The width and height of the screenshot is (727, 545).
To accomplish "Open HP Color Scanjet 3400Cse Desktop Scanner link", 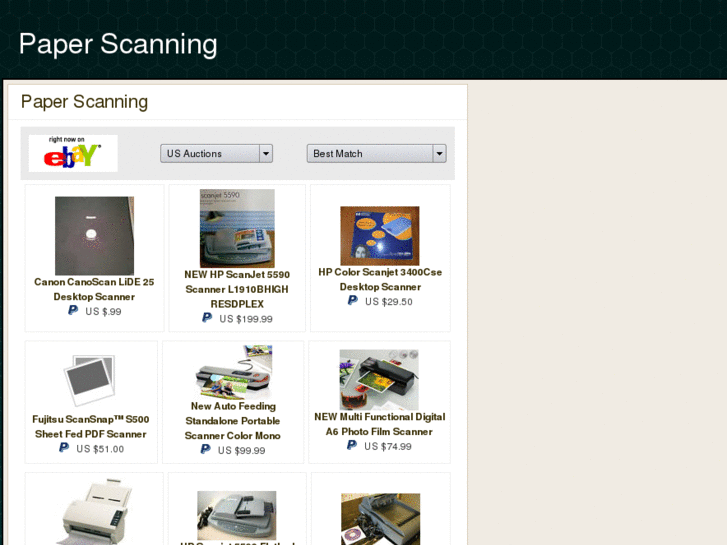I will pos(380,280).
